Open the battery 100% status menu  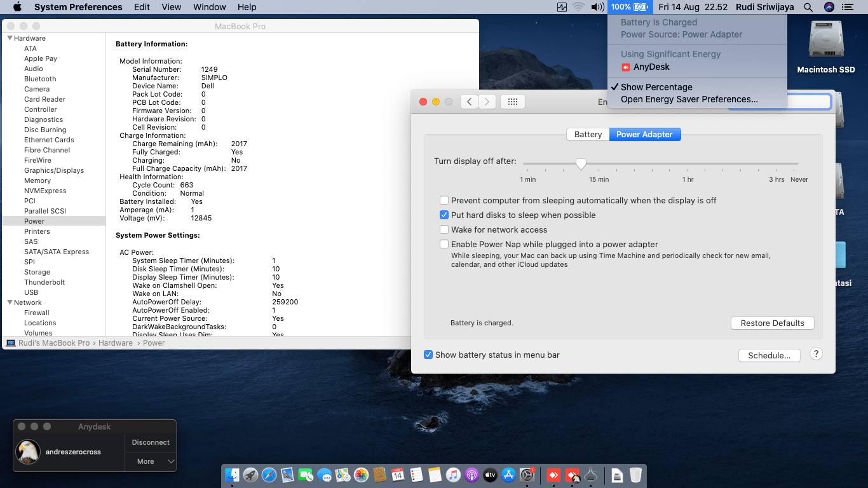pos(629,7)
